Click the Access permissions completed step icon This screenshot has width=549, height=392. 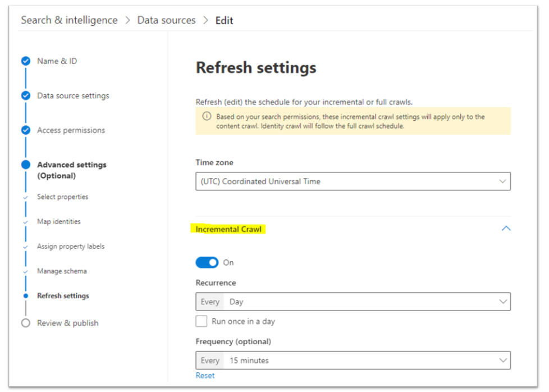25,130
